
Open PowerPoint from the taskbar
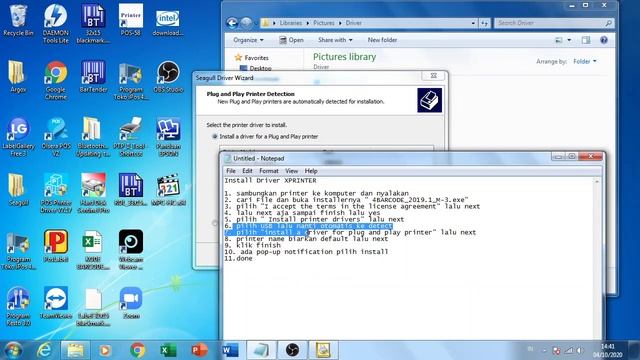coord(199,350)
